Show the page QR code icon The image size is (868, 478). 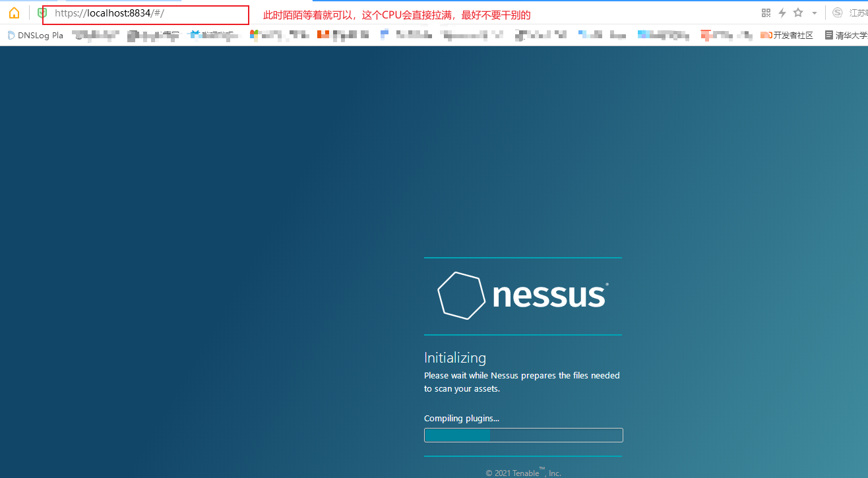766,13
